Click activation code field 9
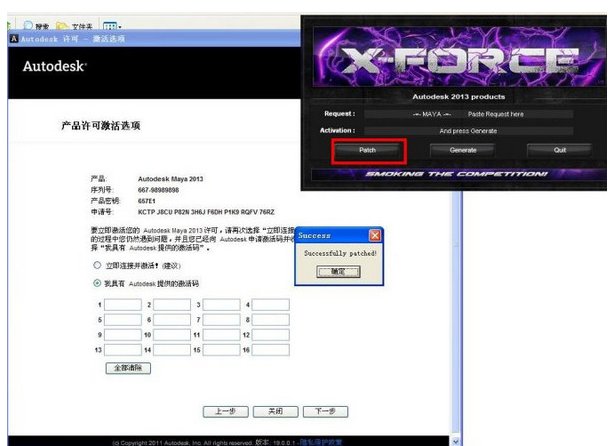Viewport: 613px width, 446px height. point(123,335)
